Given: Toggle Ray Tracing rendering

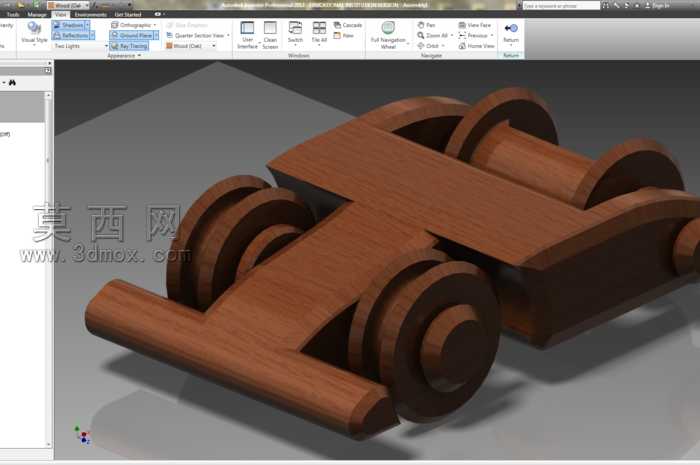Looking at the screenshot, I should pos(129,46).
